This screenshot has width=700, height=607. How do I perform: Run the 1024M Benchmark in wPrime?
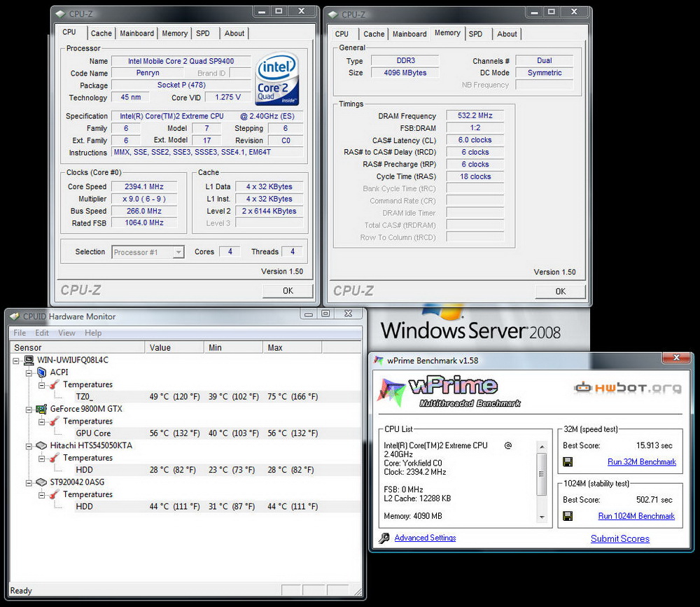(x=636, y=516)
